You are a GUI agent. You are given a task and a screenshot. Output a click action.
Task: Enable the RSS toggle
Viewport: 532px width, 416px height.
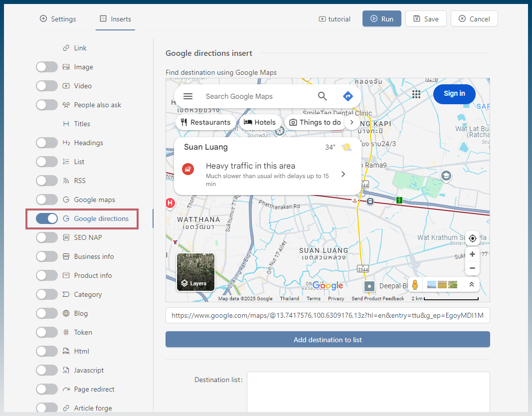click(x=47, y=181)
